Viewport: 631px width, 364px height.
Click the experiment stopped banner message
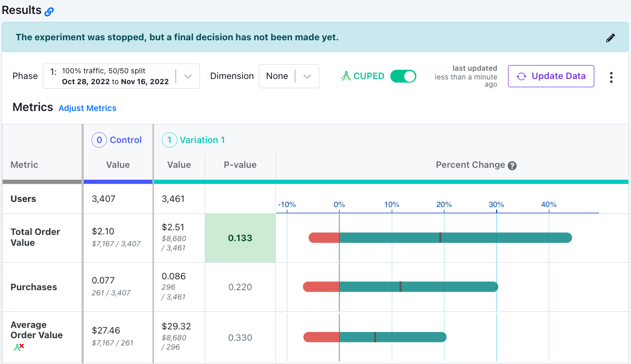(177, 37)
